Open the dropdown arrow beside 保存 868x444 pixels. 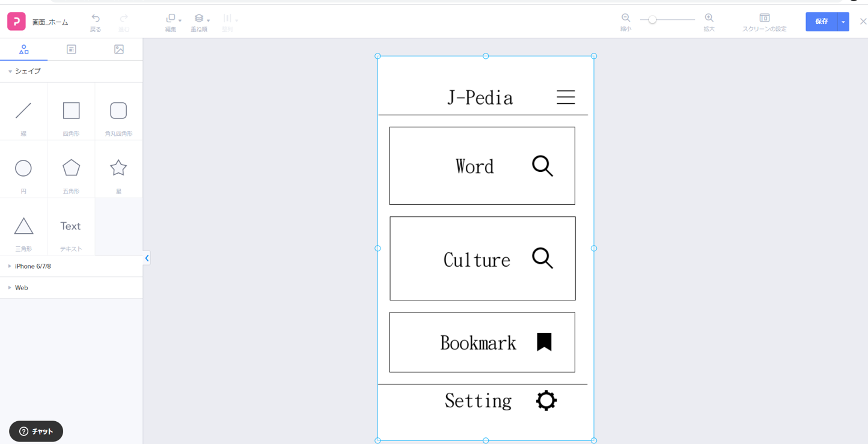click(843, 22)
